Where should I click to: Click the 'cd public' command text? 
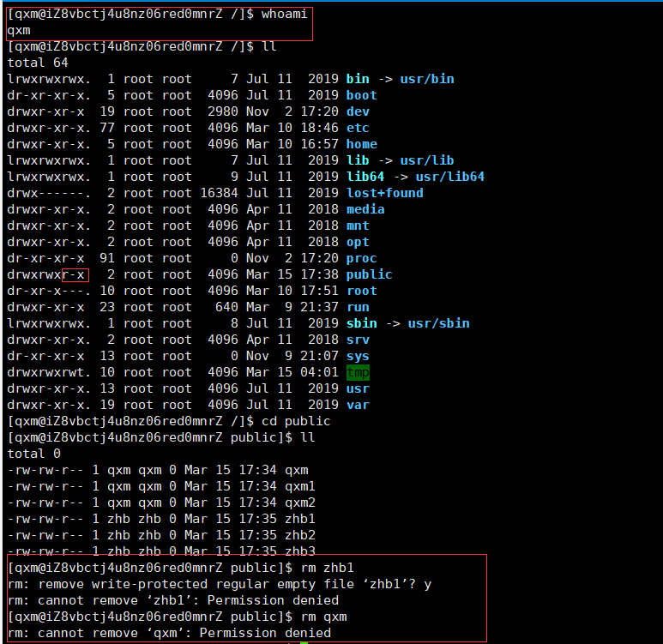(296, 422)
